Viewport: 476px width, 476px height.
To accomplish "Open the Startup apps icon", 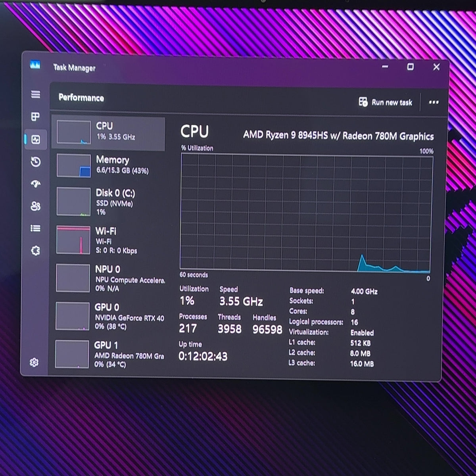I will 36,184.
